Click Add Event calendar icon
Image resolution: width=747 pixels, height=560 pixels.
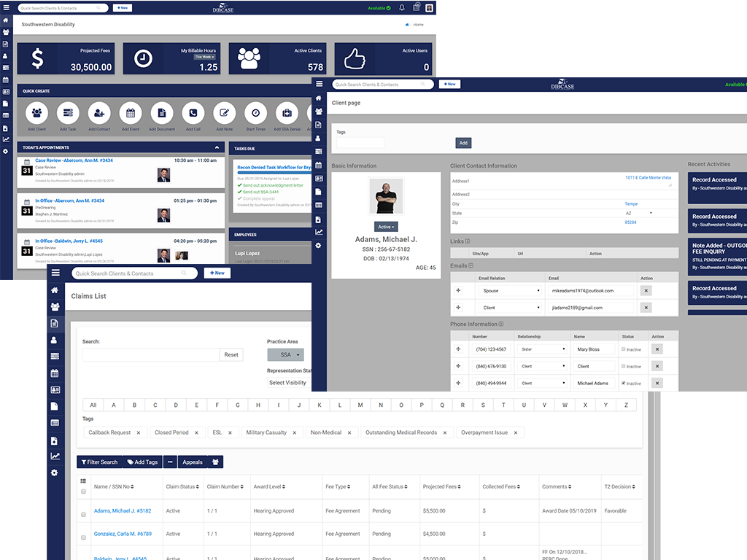[x=131, y=113]
